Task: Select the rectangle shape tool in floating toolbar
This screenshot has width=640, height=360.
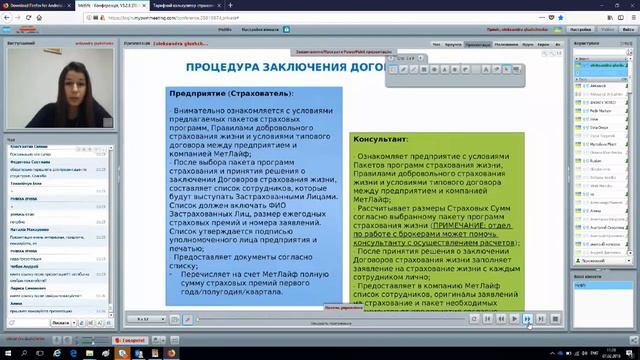Action: (424, 70)
